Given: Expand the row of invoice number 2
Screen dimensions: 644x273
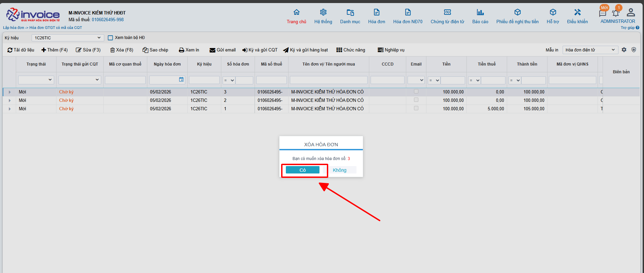Looking at the screenshot, I should [9, 101].
